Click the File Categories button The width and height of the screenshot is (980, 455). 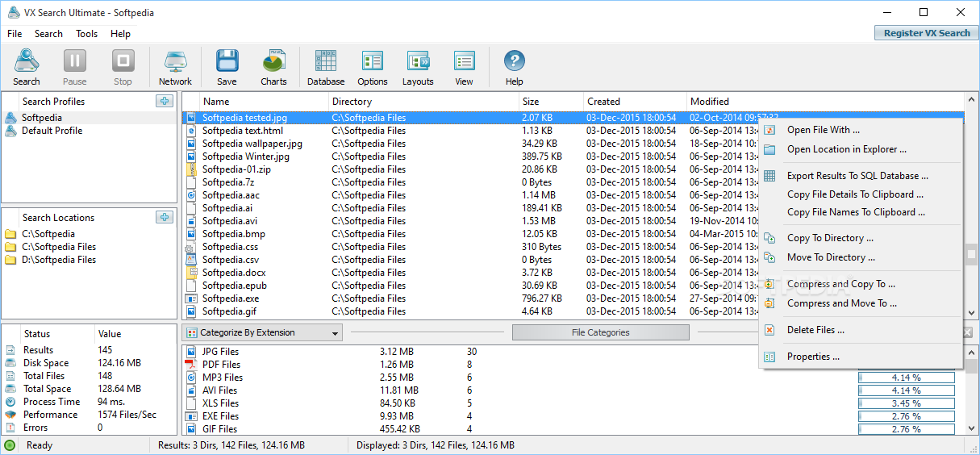tap(600, 332)
